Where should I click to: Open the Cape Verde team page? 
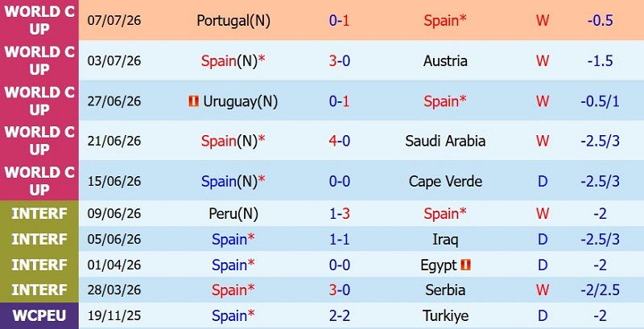pyautogui.click(x=445, y=181)
